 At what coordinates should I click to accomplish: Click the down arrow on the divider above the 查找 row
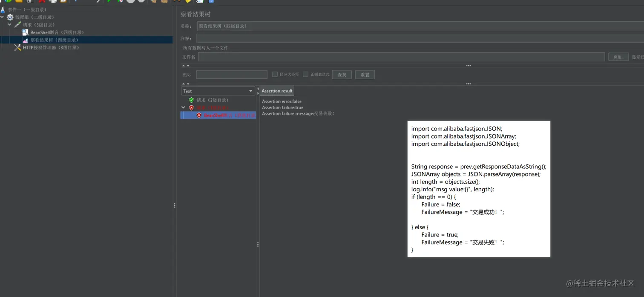[x=188, y=66]
